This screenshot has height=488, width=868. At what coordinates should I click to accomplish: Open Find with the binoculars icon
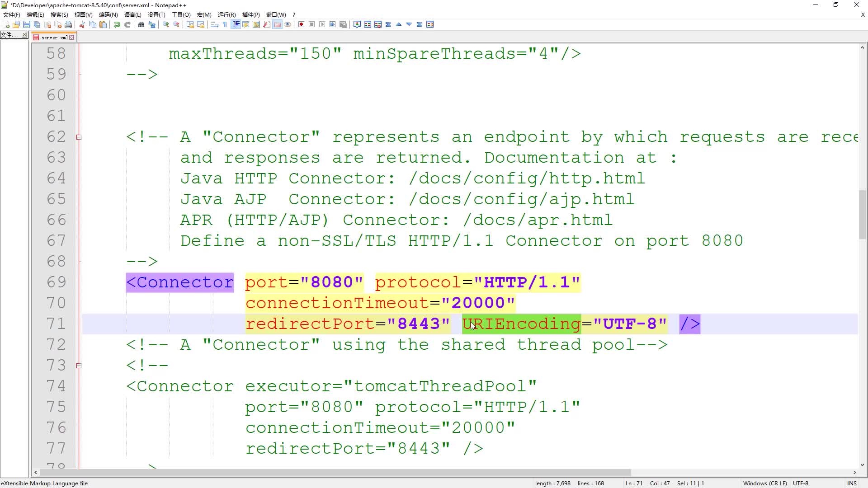click(x=141, y=24)
